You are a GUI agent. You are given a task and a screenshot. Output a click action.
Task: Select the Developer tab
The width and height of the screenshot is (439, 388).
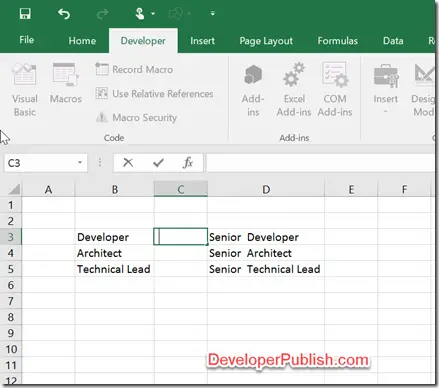tap(143, 41)
